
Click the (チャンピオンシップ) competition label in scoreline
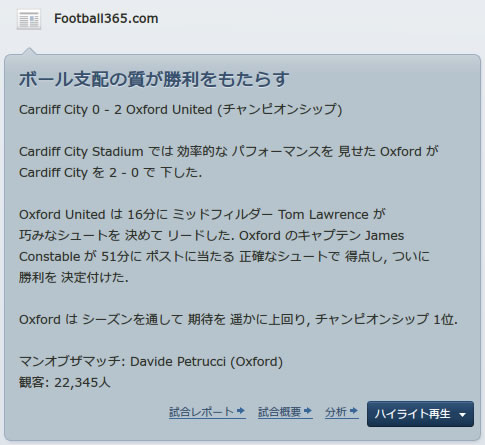click(x=280, y=109)
